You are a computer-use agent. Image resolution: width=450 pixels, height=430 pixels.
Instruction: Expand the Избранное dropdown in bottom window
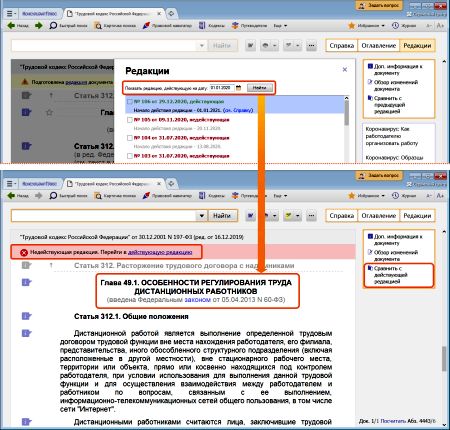(x=366, y=196)
